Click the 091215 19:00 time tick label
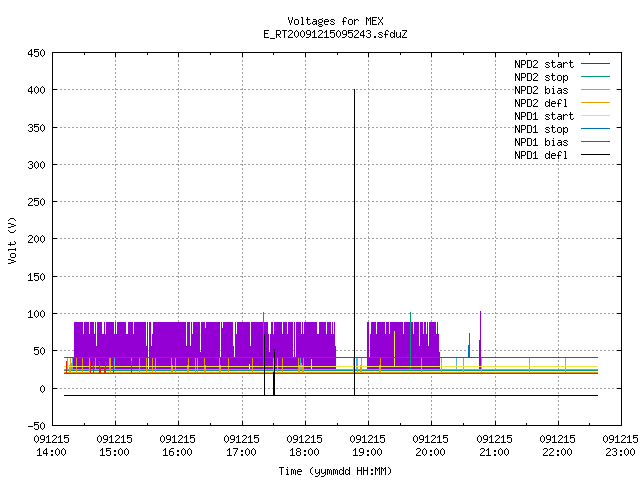The image size is (640, 480). point(367,445)
